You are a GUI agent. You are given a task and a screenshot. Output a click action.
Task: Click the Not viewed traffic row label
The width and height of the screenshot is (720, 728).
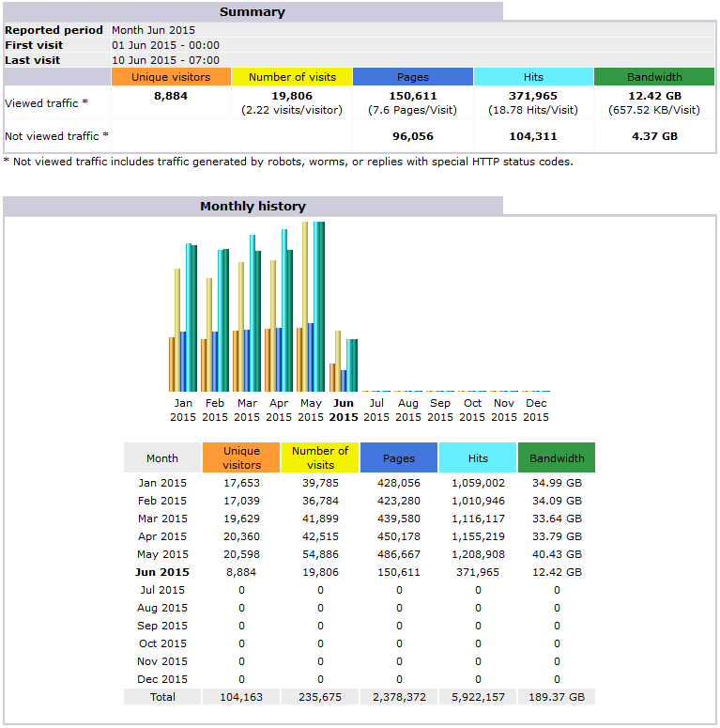click(x=56, y=136)
